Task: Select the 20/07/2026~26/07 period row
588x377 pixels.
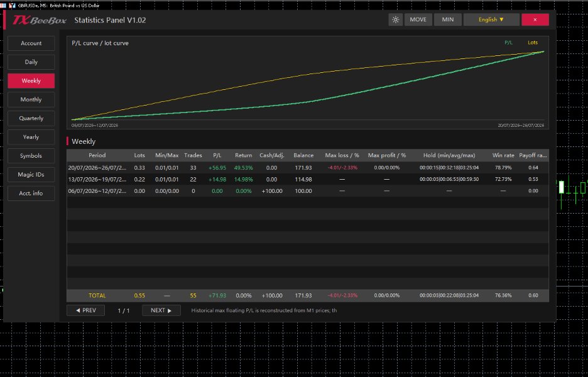Action: pos(307,168)
